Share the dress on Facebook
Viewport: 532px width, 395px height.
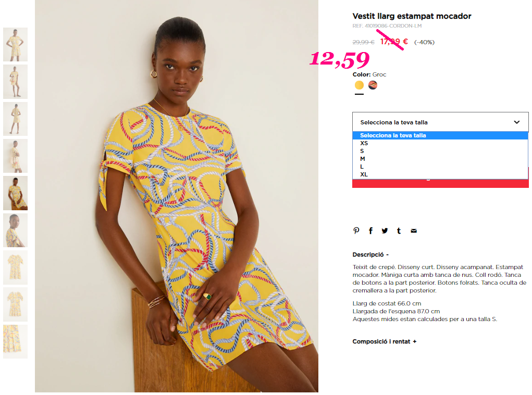[x=370, y=231]
